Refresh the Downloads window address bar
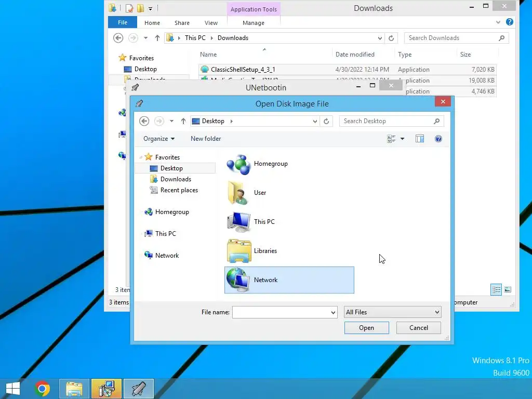 (391, 38)
